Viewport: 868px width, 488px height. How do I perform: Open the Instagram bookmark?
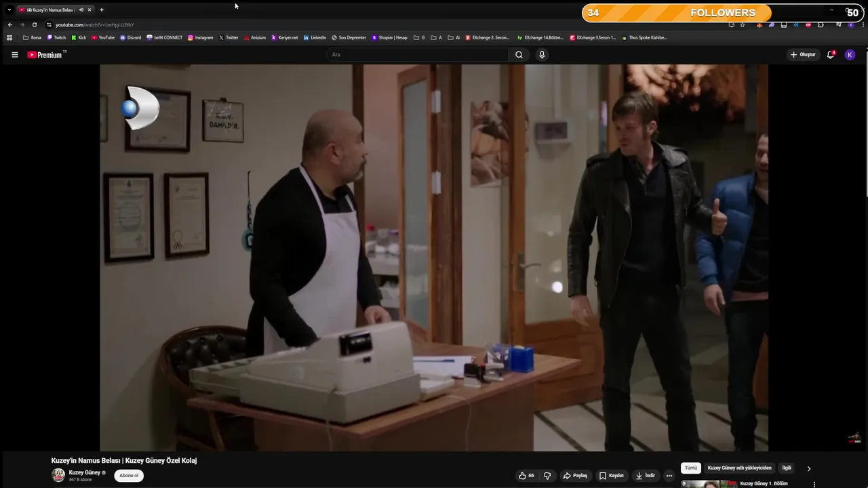point(201,38)
